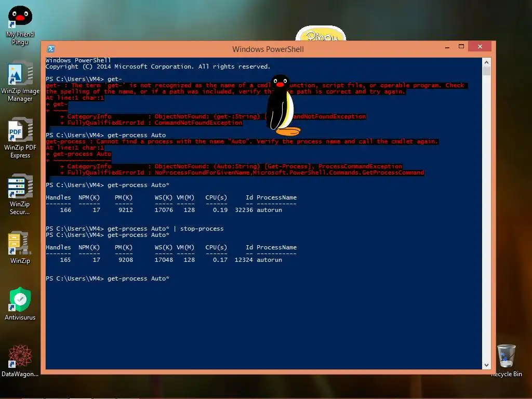Click the WS(K) value 17076
Screen dimensions: 532x399
164,210
